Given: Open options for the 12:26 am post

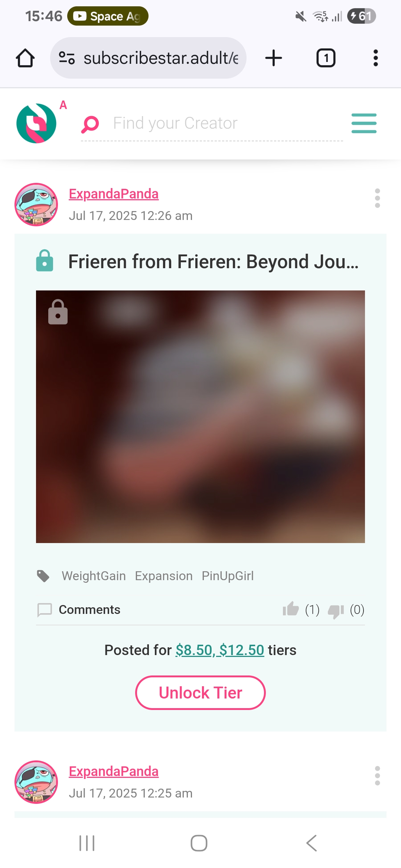Looking at the screenshot, I should point(378,198).
